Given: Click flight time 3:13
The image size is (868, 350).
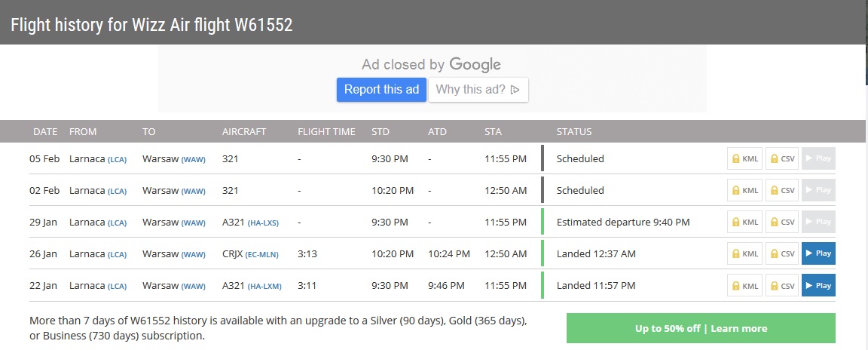Looking at the screenshot, I should tap(307, 253).
